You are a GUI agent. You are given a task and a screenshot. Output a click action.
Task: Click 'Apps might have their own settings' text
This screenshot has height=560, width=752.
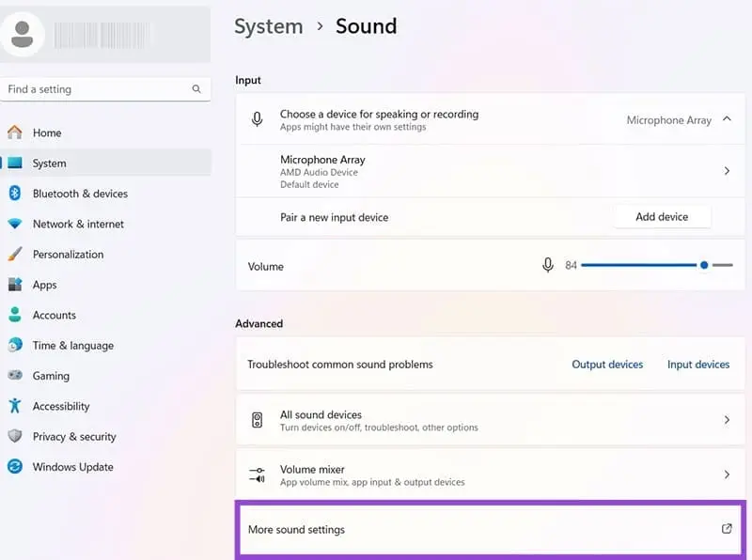353,127
